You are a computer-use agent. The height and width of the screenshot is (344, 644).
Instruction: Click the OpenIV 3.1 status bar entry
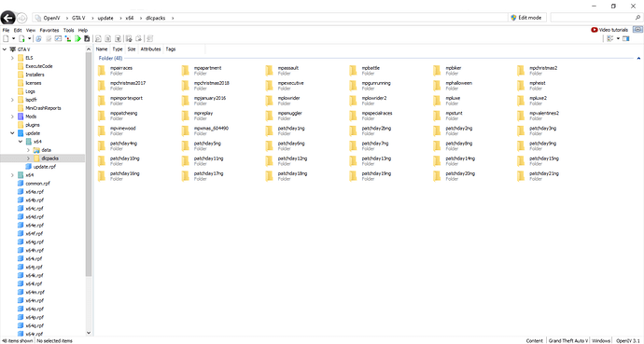click(627, 340)
